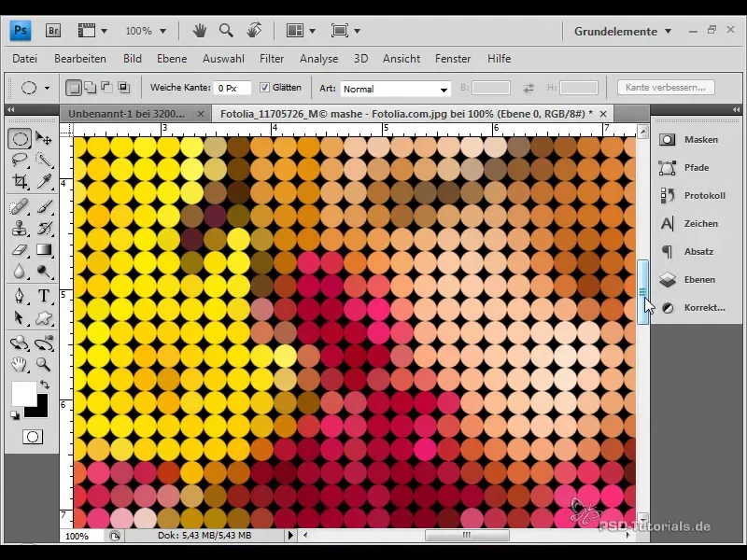Image resolution: width=747 pixels, height=560 pixels.
Task: Select the Clone Stamp tool
Action: coord(20,228)
